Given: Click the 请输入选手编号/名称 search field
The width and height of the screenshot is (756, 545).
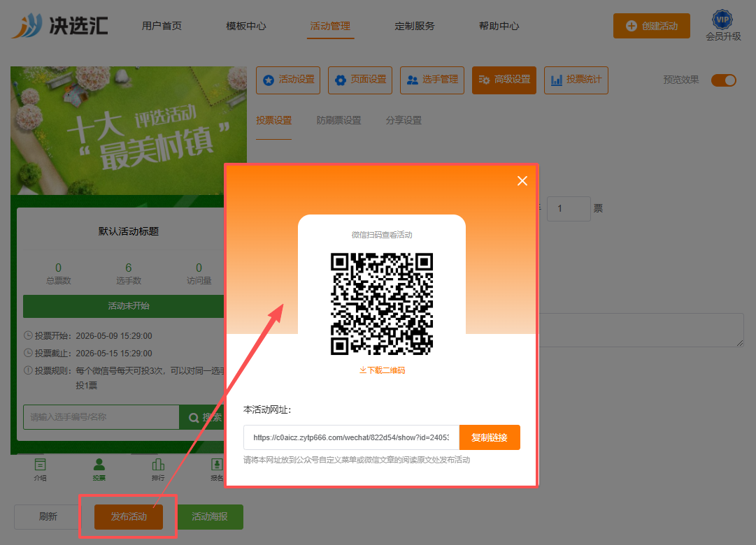Looking at the screenshot, I should point(101,417).
